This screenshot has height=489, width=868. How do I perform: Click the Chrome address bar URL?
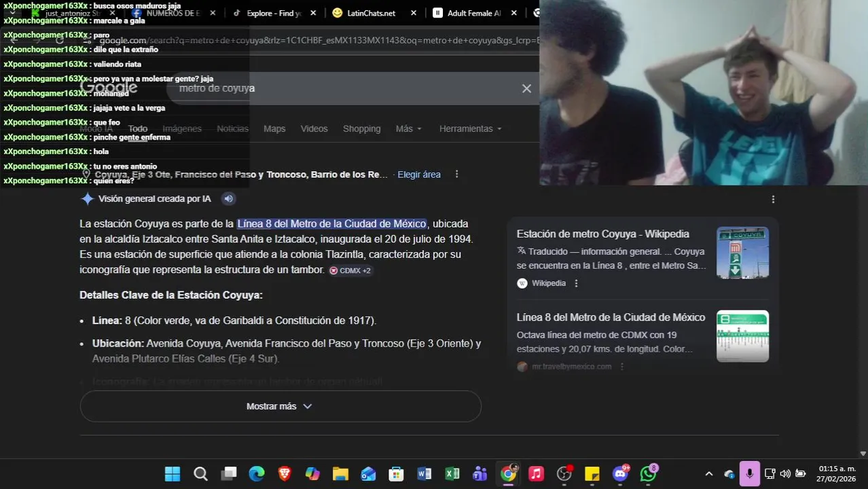pyautogui.click(x=319, y=41)
